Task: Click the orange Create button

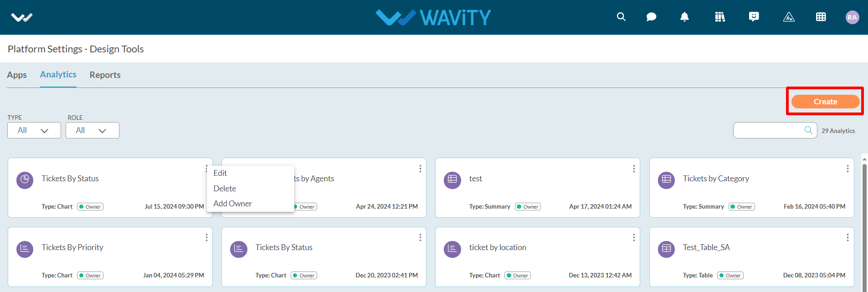Action: 825,102
